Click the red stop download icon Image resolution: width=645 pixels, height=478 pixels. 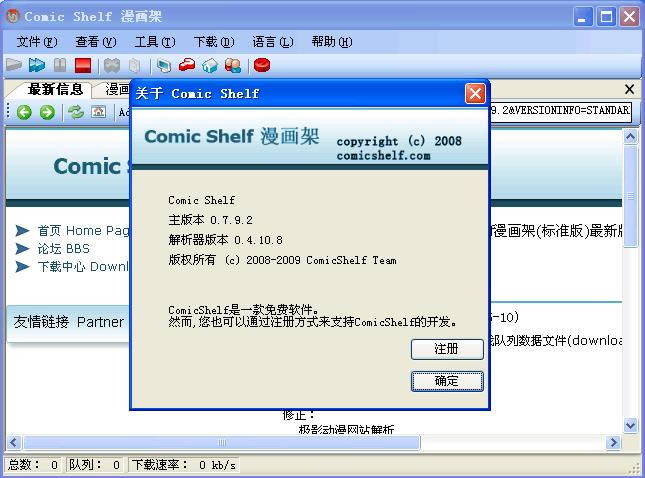click(x=83, y=66)
